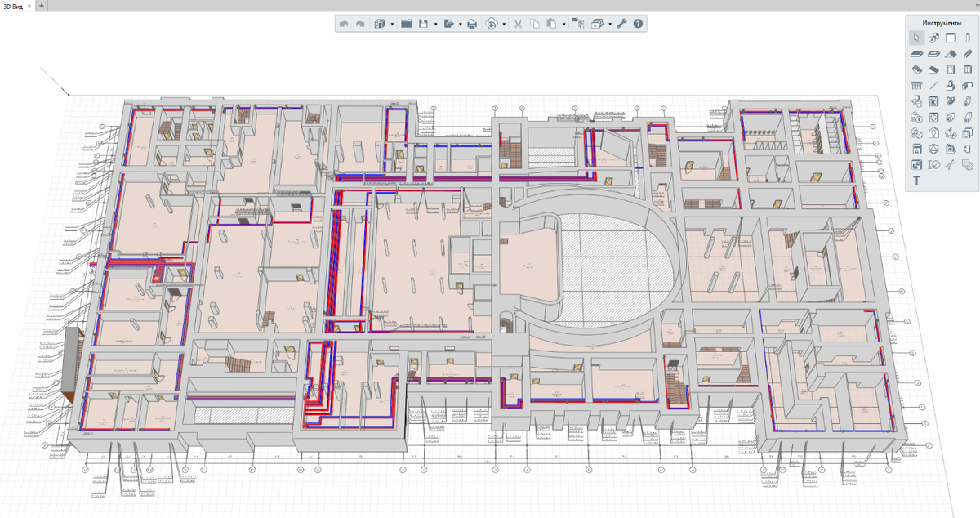The width and height of the screenshot is (980, 518).
Task: Select the electrical box tool
Action: pyautogui.click(x=968, y=132)
